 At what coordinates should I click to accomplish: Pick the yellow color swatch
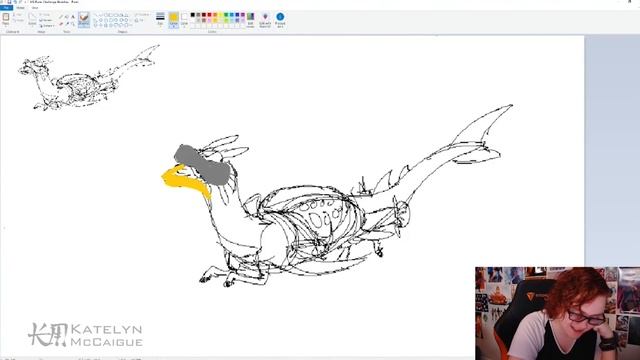coord(220,15)
